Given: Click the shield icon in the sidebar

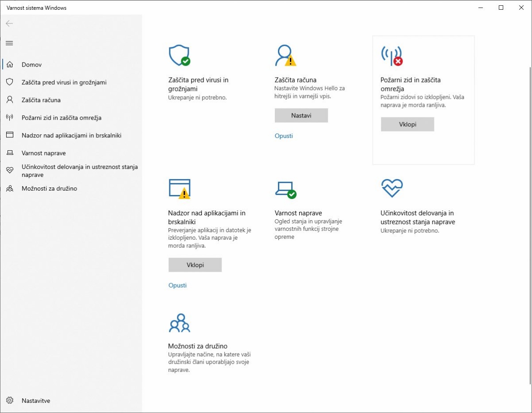Looking at the screenshot, I should (10, 82).
